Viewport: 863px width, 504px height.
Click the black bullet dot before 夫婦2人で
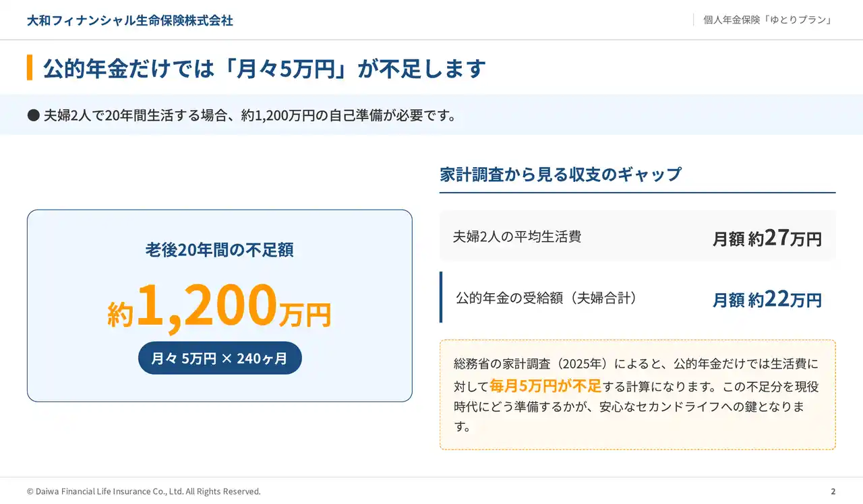(x=33, y=115)
